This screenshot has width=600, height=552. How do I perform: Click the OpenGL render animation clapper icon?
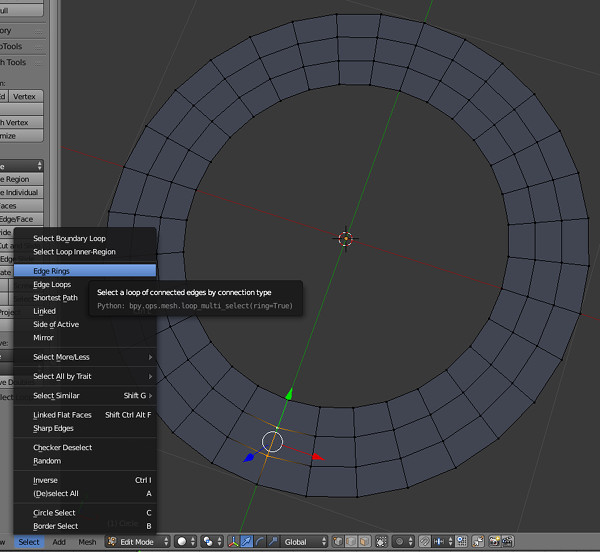coord(507,541)
